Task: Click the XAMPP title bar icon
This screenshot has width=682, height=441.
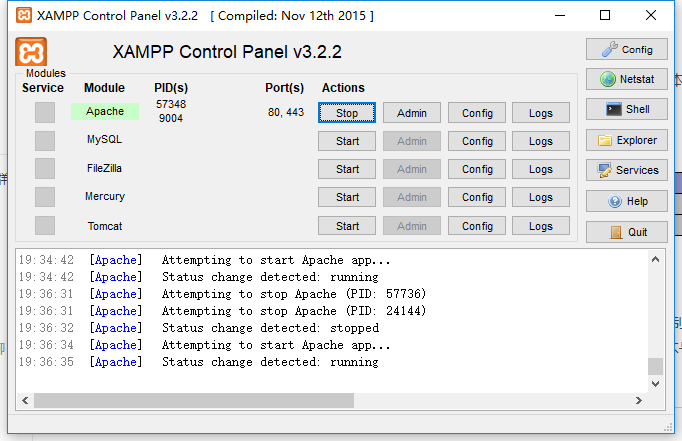Action: [x=24, y=15]
